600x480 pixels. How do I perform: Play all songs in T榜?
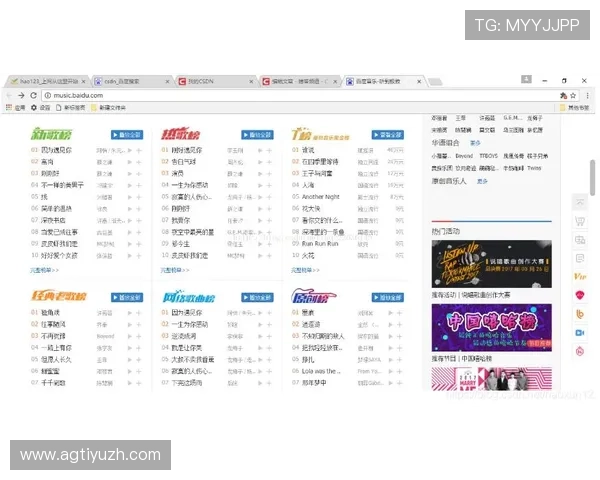pyautogui.click(x=388, y=135)
